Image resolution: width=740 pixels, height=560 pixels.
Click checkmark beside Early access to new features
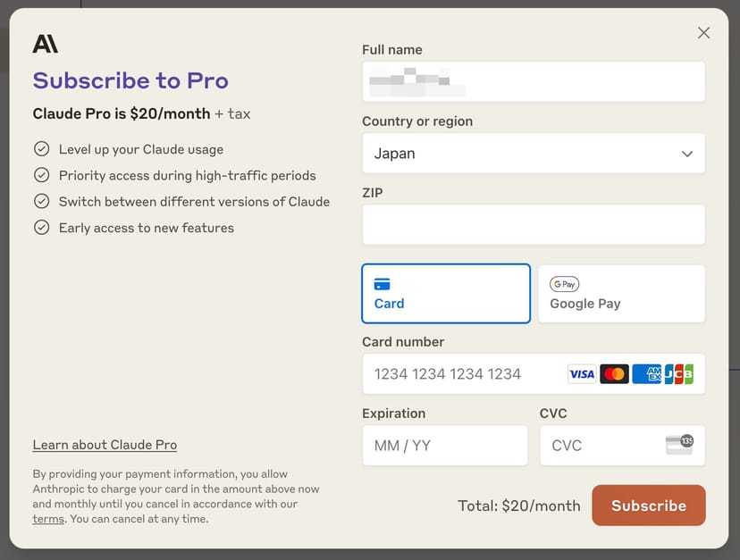(41, 228)
